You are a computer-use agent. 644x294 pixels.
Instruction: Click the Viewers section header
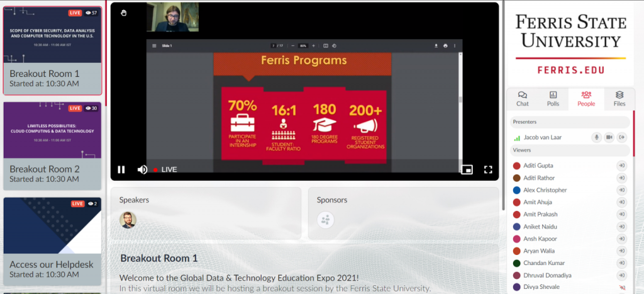pos(570,150)
